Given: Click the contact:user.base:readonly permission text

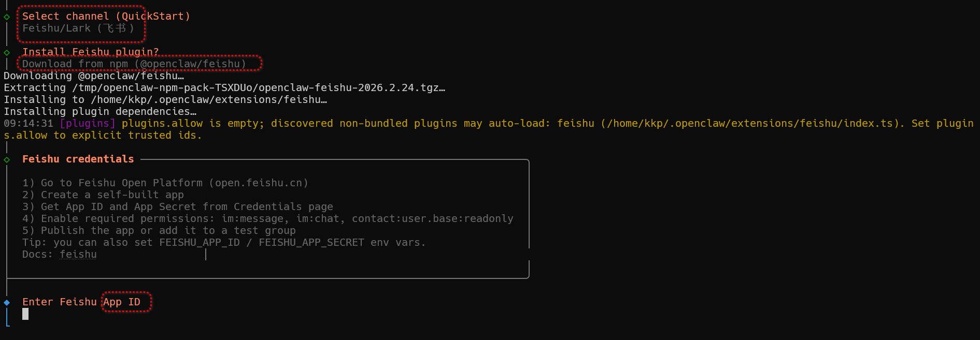Looking at the screenshot, I should click(x=433, y=219).
